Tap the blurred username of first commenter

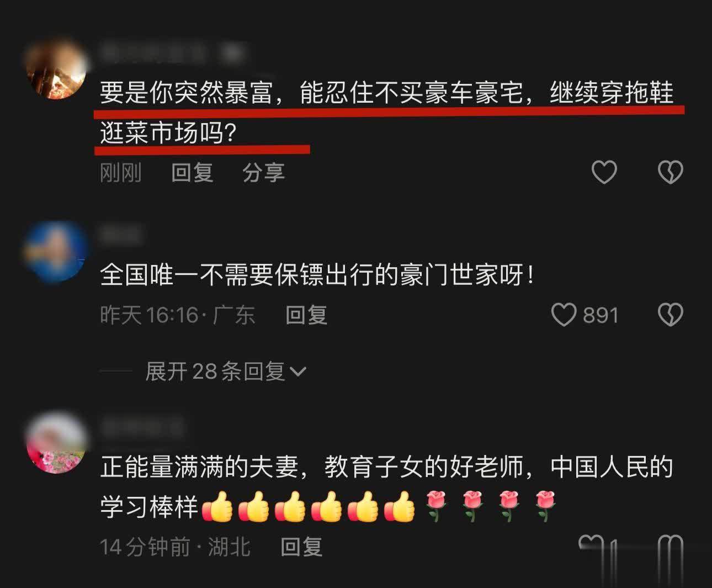pos(172,54)
